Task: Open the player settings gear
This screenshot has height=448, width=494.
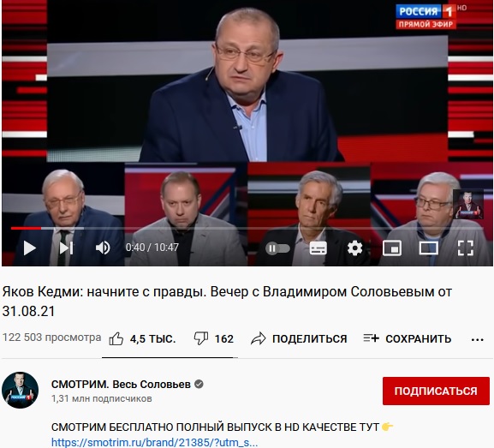Action: pos(354,248)
